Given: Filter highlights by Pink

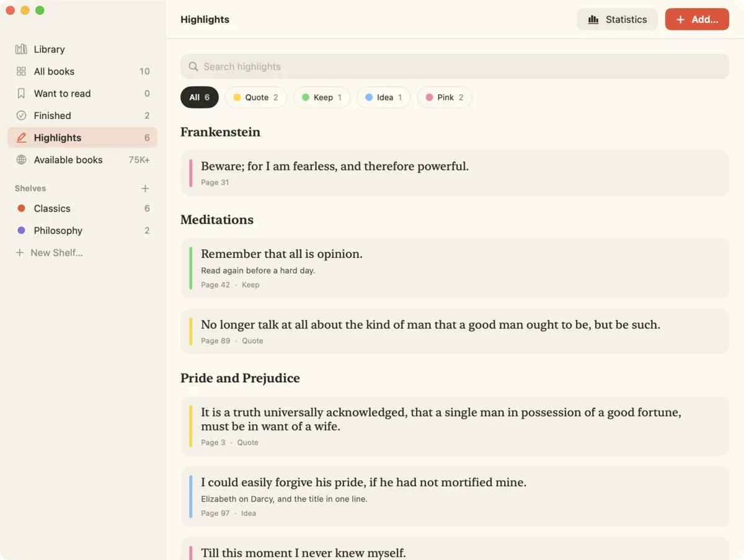Looking at the screenshot, I should tap(445, 97).
